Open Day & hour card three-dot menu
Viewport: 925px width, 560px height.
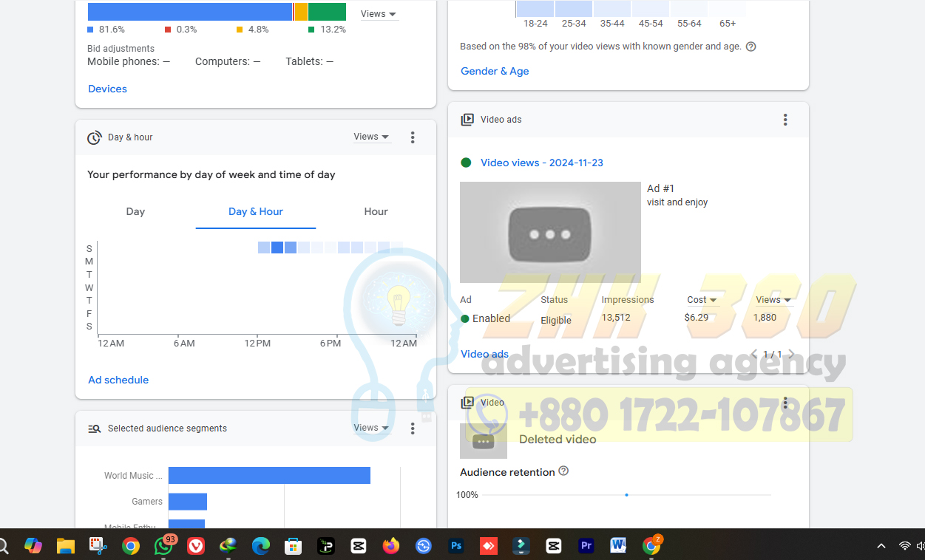[x=413, y=137]
